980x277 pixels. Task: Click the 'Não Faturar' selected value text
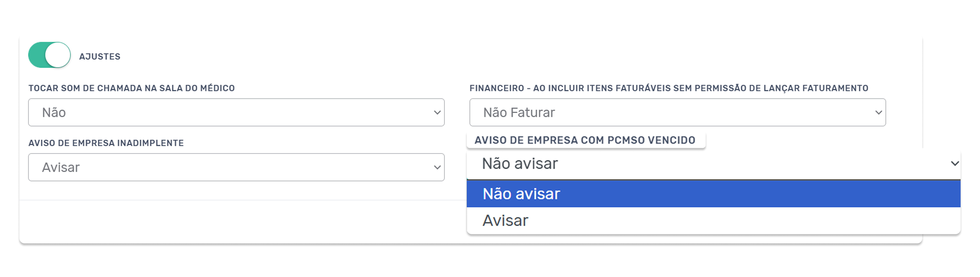coord(519,112)
